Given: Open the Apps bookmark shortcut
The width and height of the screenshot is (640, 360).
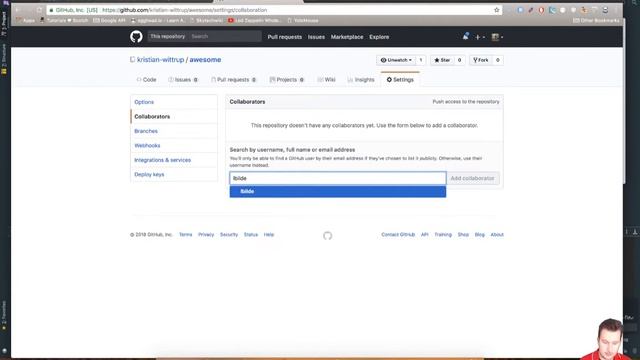Looking at the screenshot, I should tap(25, 20).
